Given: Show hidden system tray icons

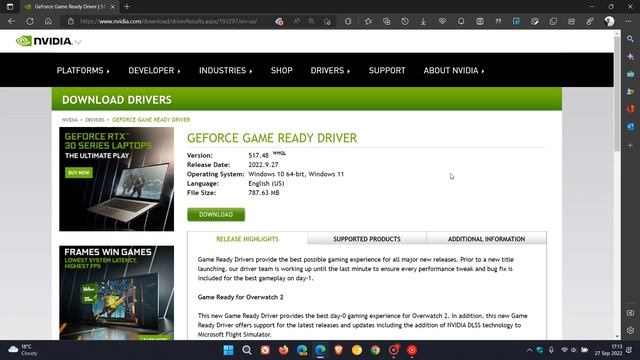Looking at the screenshot, I should pos(529,350).
